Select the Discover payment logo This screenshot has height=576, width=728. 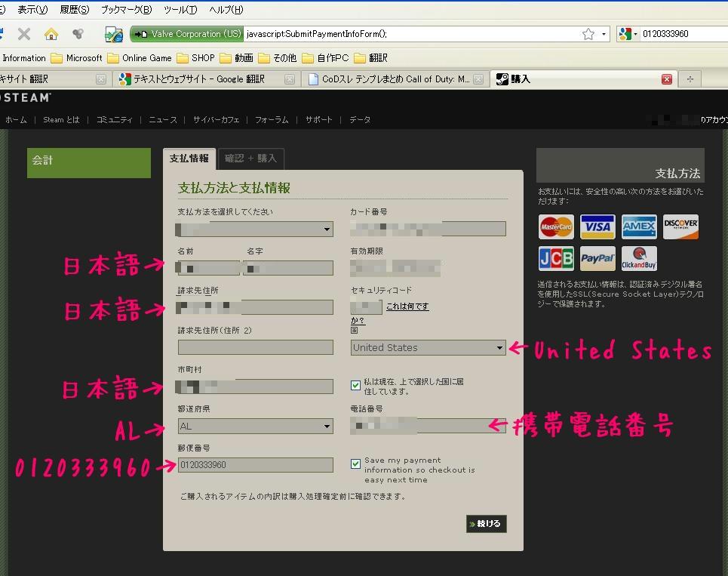(680, 226)
